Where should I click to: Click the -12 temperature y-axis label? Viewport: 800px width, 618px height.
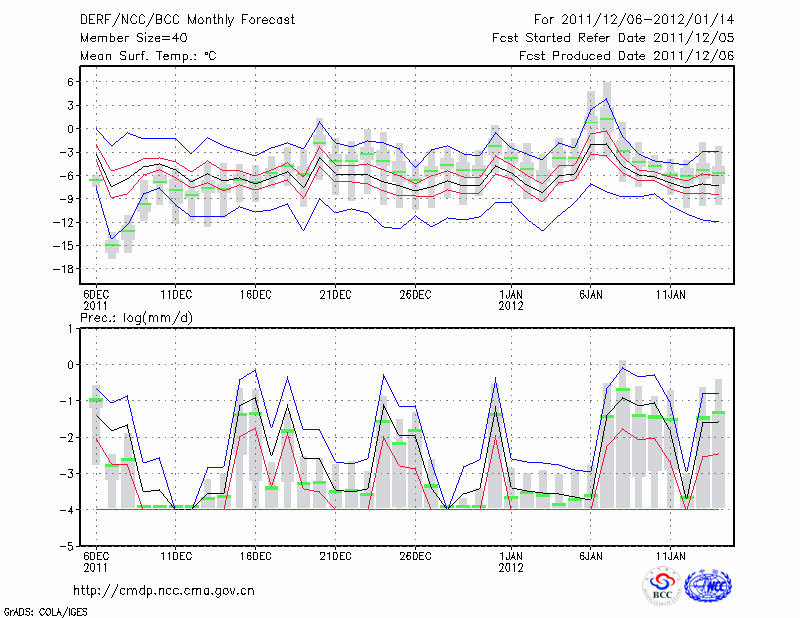click(67, 222)
